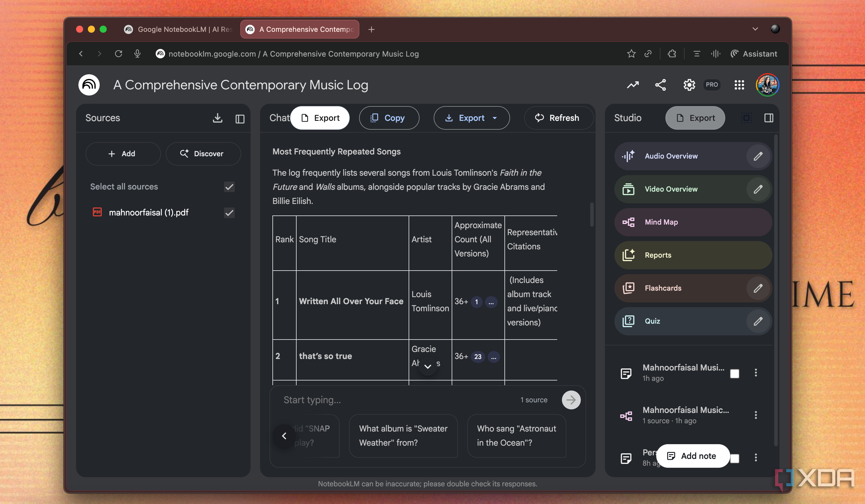The image size is (865, 504).
Task: Click the Start typing chat input field
Action: tap(395, 400)
